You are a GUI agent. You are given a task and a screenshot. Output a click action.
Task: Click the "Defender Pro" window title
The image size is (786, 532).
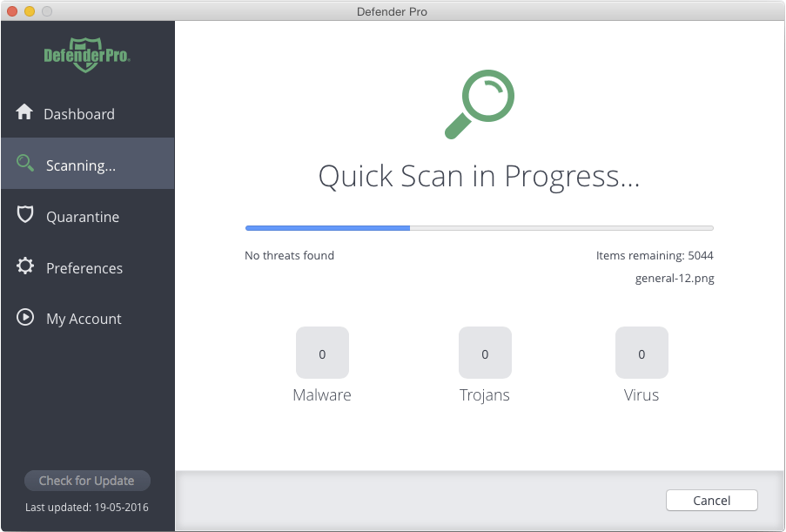click(392, 11)
